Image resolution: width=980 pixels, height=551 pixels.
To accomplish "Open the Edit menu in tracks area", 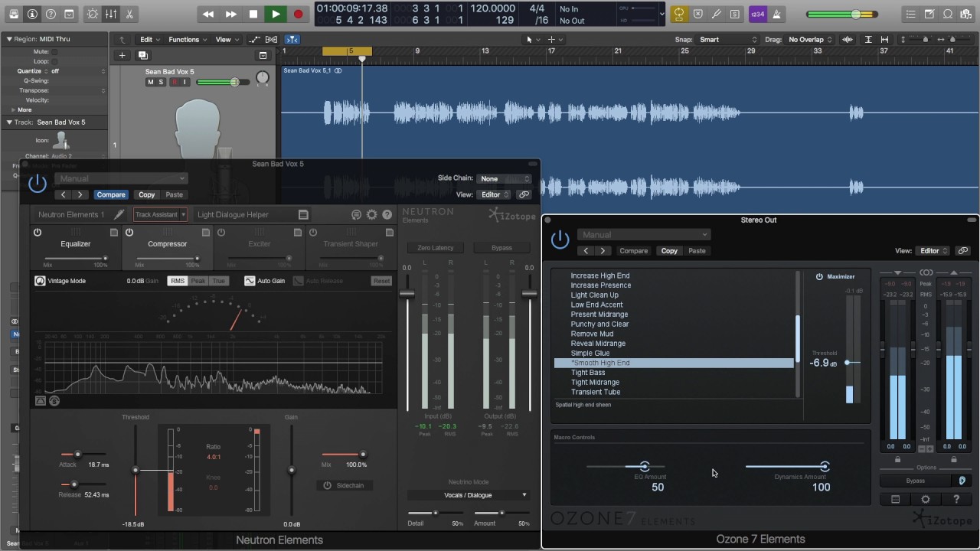I will coord(149,39).
